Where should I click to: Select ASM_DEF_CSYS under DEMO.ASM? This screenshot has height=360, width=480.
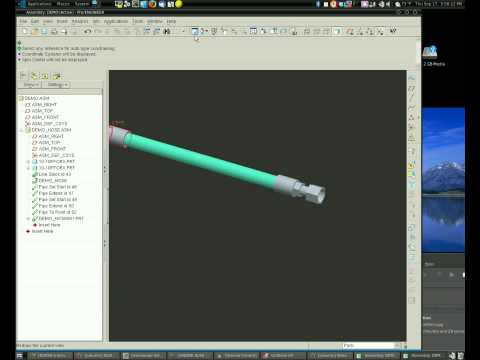[x=49, y=124]
